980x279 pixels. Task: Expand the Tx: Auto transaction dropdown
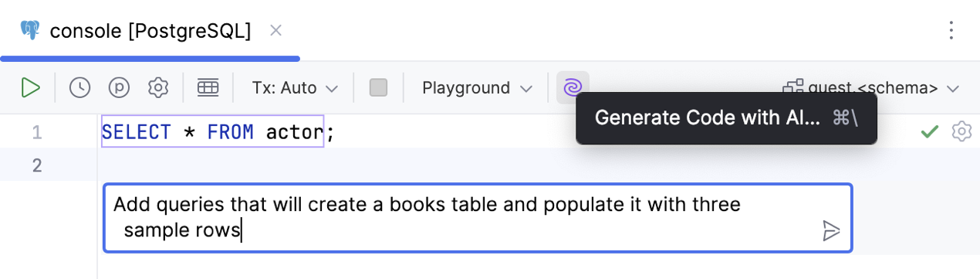coord(296,88)
